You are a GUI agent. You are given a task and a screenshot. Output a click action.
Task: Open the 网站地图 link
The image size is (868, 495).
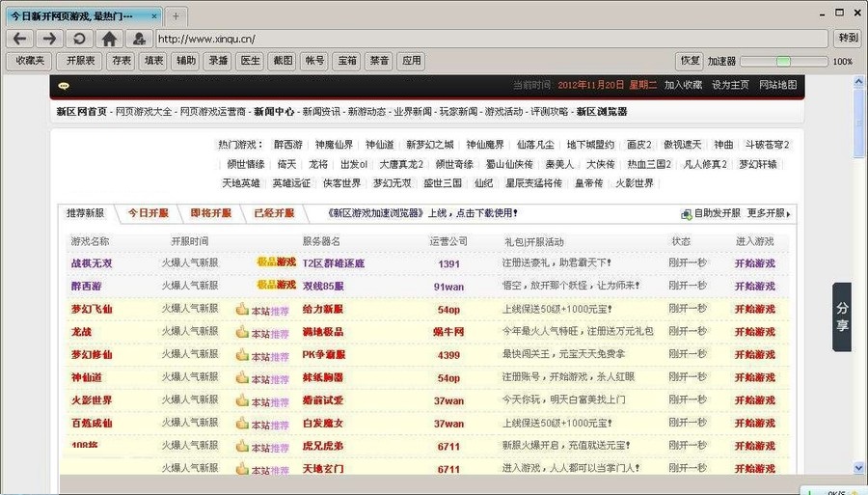(x=777, y=85)
